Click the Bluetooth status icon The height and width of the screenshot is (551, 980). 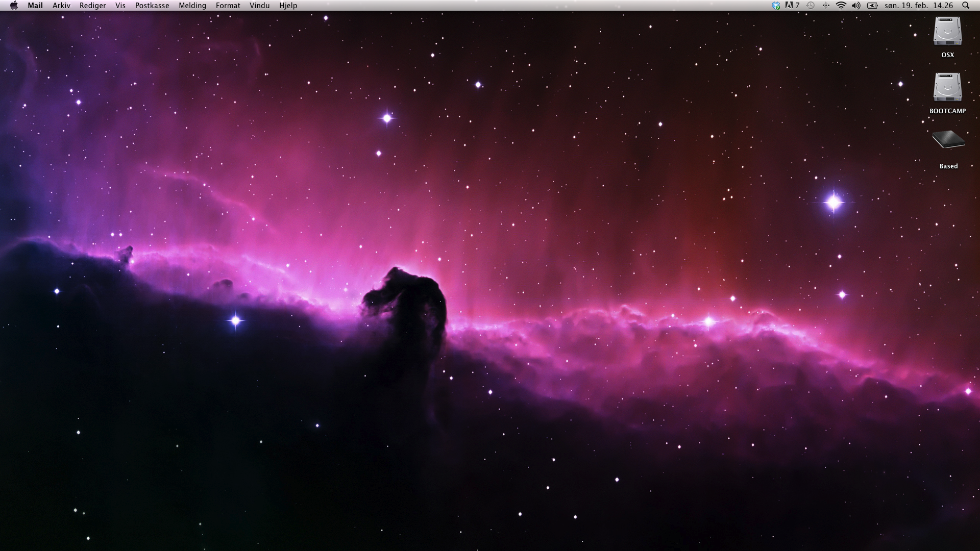826,6
